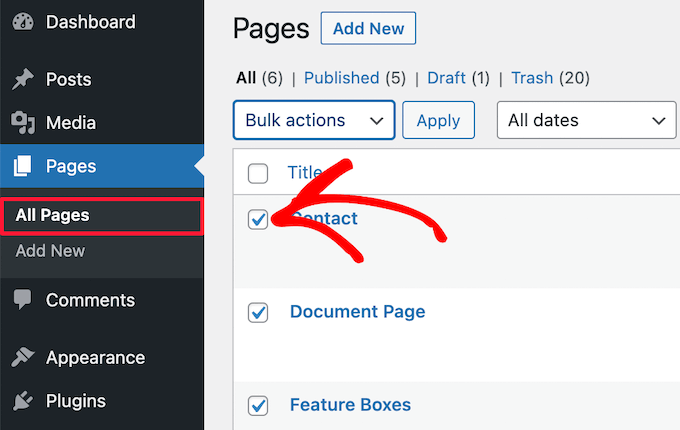Image resolution: width=680 pixels, height=430 pixels.
Task: Click the Comments speech bubble icon
Action: click(x=22, y=300)
